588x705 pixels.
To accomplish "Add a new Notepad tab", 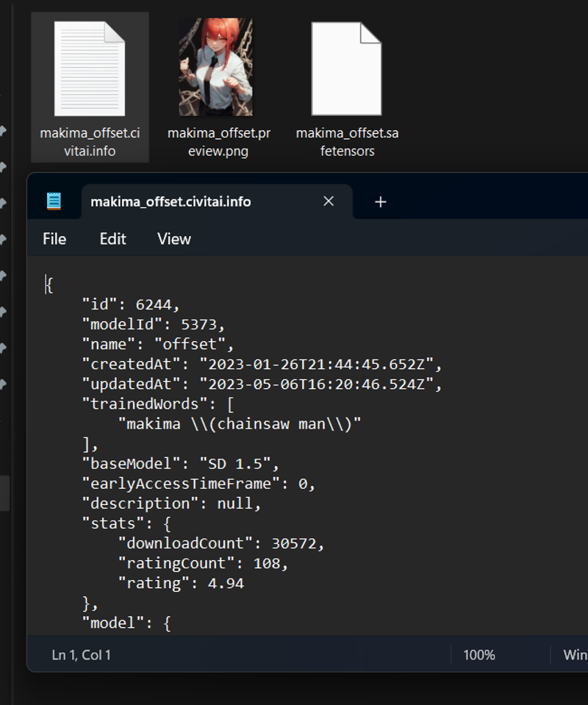I will pos(380,202).
